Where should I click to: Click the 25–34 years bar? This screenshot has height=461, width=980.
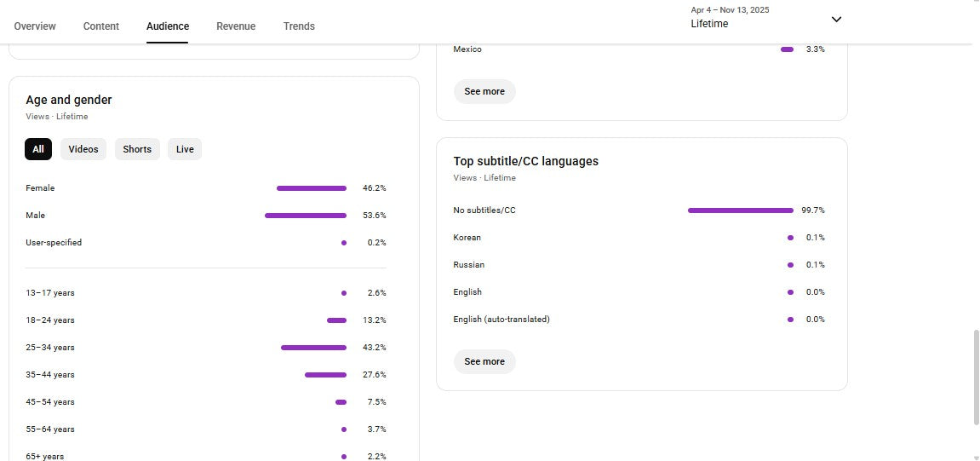pyautogui.click(x=313, y=348)
